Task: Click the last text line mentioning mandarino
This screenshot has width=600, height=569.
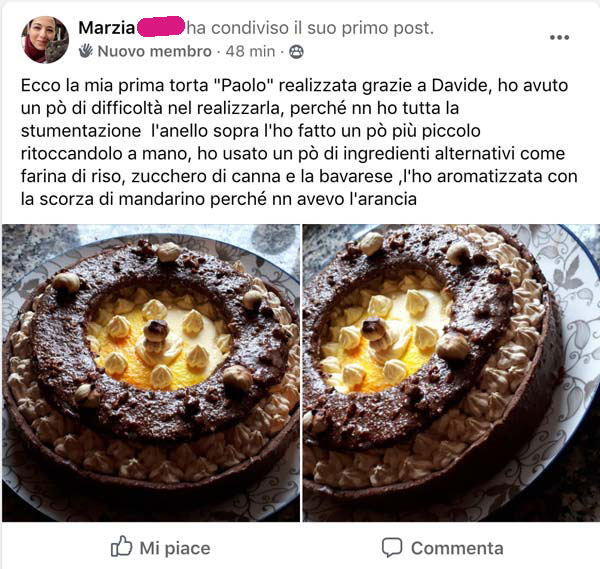Action: [x=218, y=199]
